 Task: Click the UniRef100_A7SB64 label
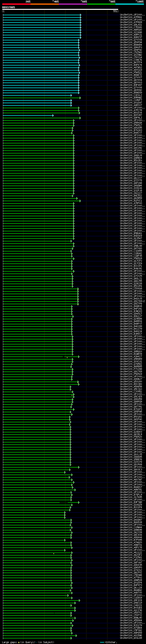point(131,628)
